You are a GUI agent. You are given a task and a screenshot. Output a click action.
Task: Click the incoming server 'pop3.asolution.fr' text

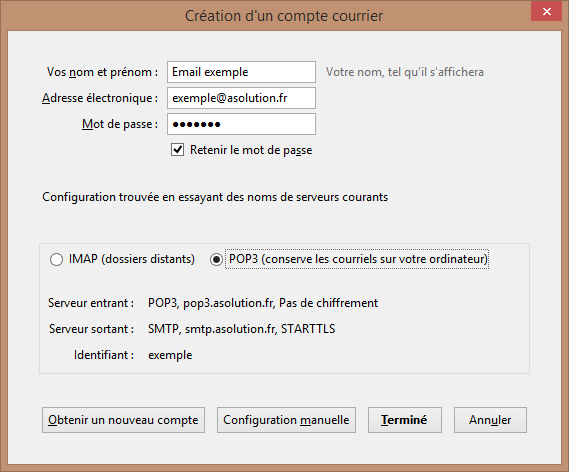tap(228, 303)
